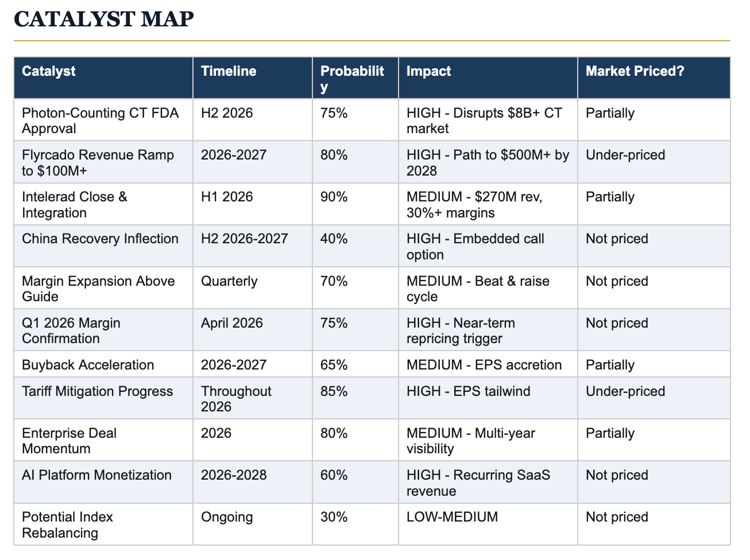Viewport: 750px width, 560px height.
Task: Click the H1 2026 timeline cell
Action: pos(253,204)
